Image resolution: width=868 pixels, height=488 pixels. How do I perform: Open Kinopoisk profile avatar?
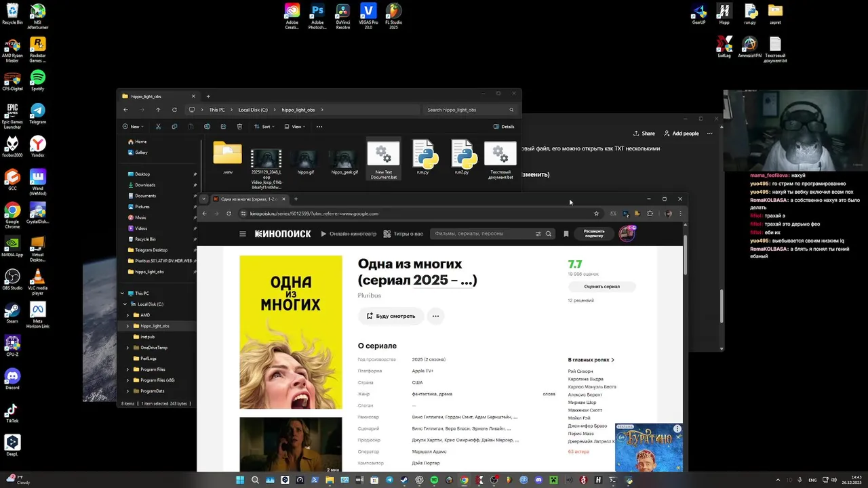tap(627, 234)
